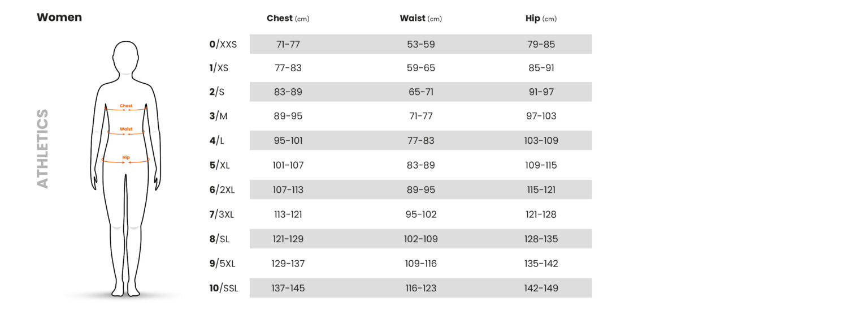Image resolution: width=868 pixels, height=327 pixels.
Task: Click the orange Hip marker on the figure
Action: (126, 159)
